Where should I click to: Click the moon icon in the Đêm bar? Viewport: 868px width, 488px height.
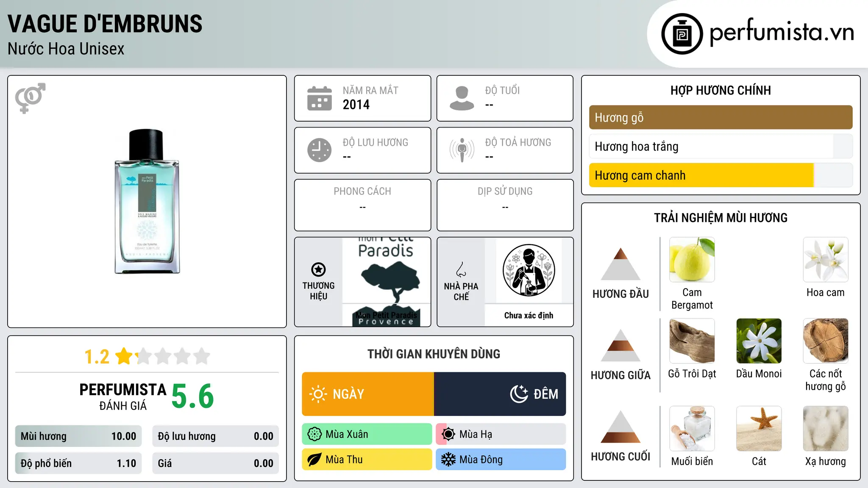[x=519, y=394]
